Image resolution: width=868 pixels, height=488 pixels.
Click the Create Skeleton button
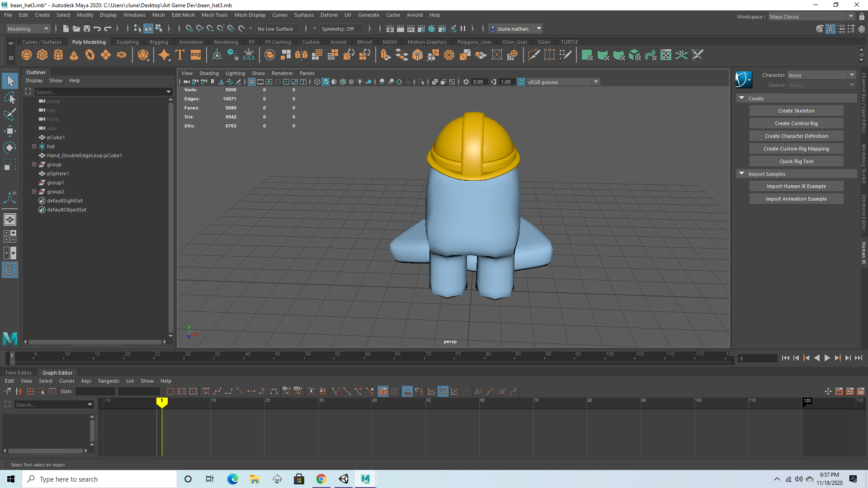click(796, 111)
